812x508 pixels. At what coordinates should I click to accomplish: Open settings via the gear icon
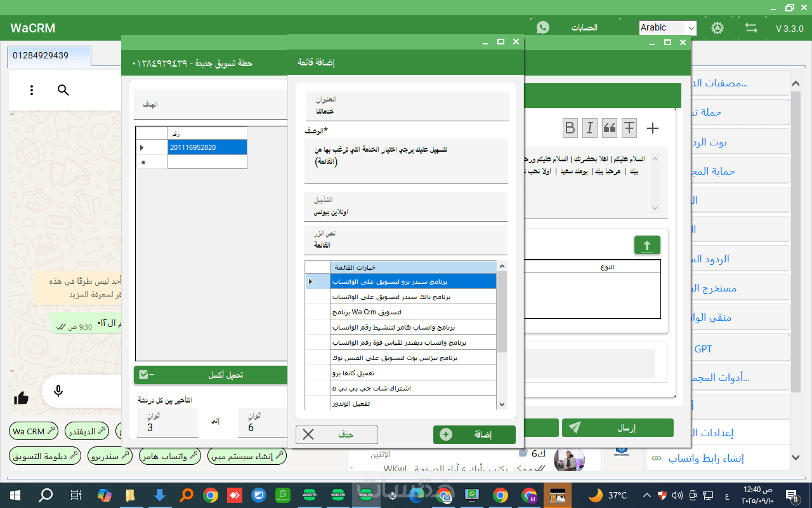coord(717,28)
